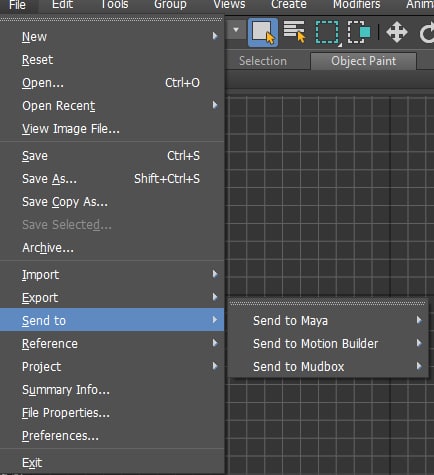The image size is (434, 475).
Task: Click Reset in the File menu
Action: [x=112, y=60]
